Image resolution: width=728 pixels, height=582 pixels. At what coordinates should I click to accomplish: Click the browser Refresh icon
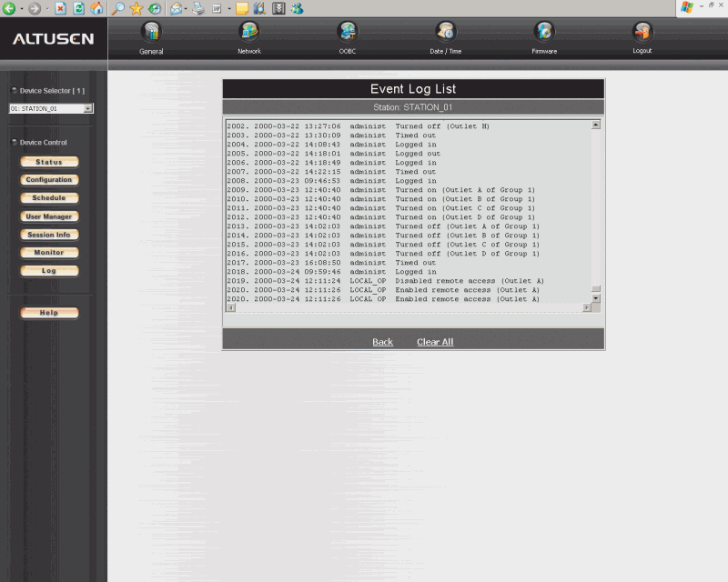click(78, 8)
